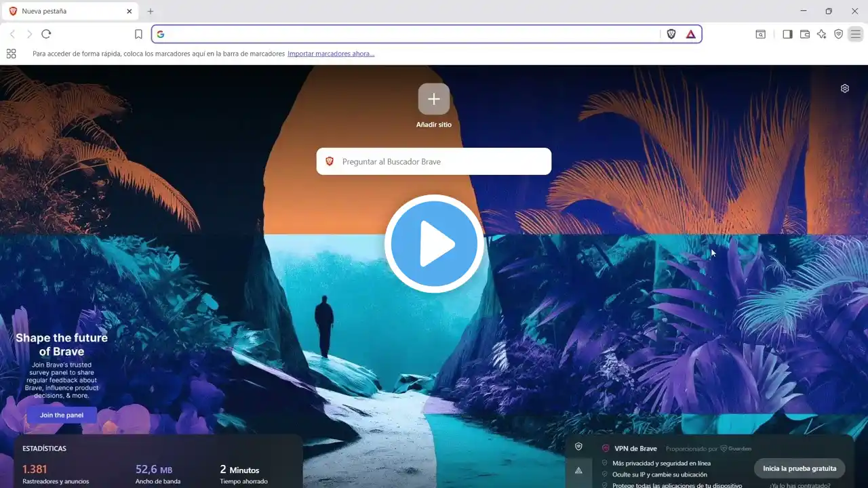Click the Shape the future of Brave heading
This screenshot has width=868, height=488.
click(62, 344)
